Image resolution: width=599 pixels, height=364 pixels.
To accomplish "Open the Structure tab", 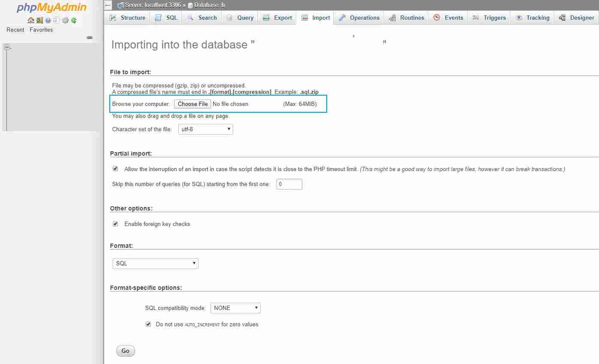I will [127, 18].
